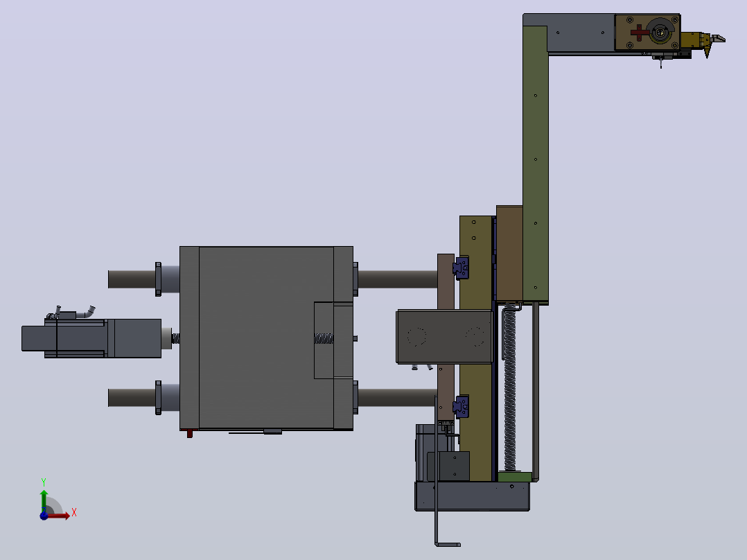This screenshot has width=747, height=560.
Task: Select the brown block beside the green arm
Action: click(509, 254)
